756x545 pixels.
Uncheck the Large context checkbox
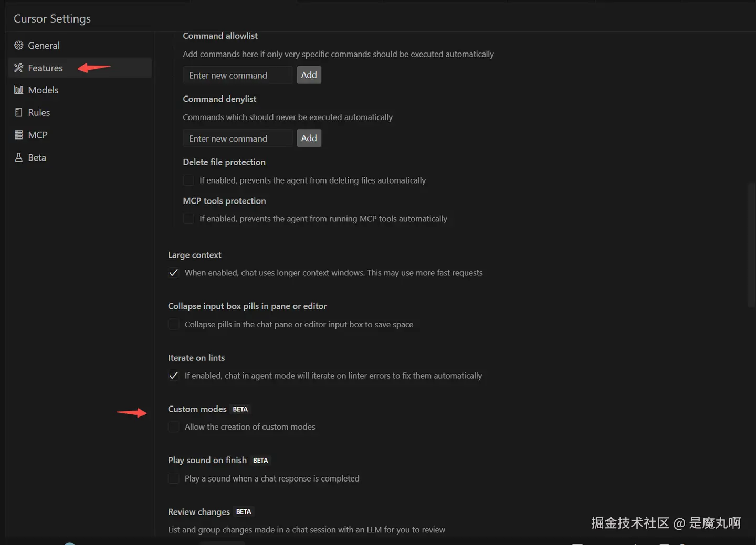point(174,273)
